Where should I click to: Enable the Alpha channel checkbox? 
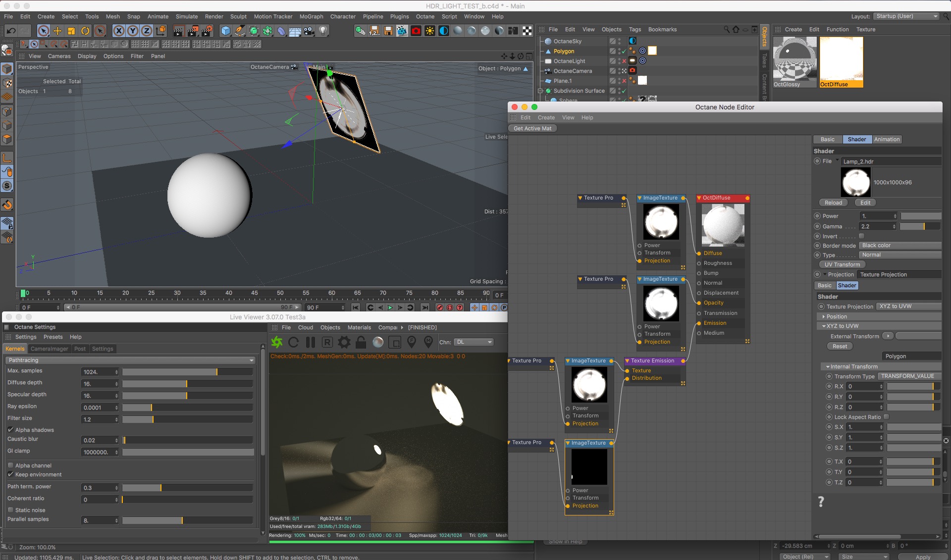tap(10, 465)
